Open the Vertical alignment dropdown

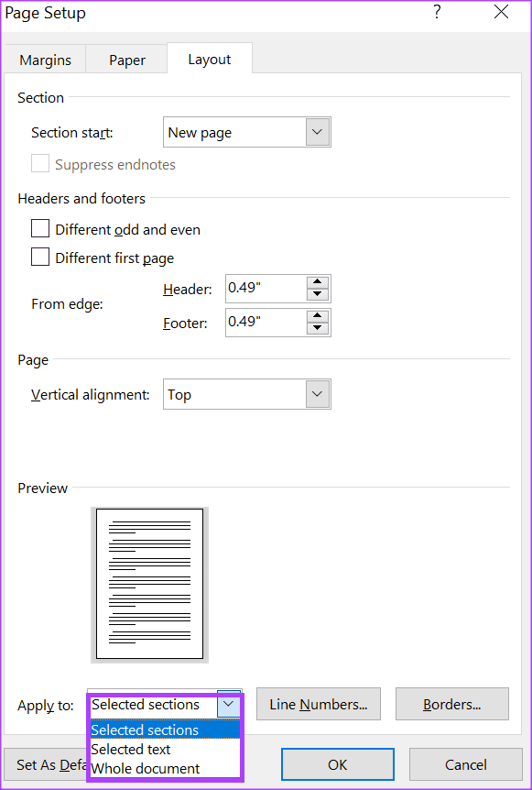(x=317, y=394)
